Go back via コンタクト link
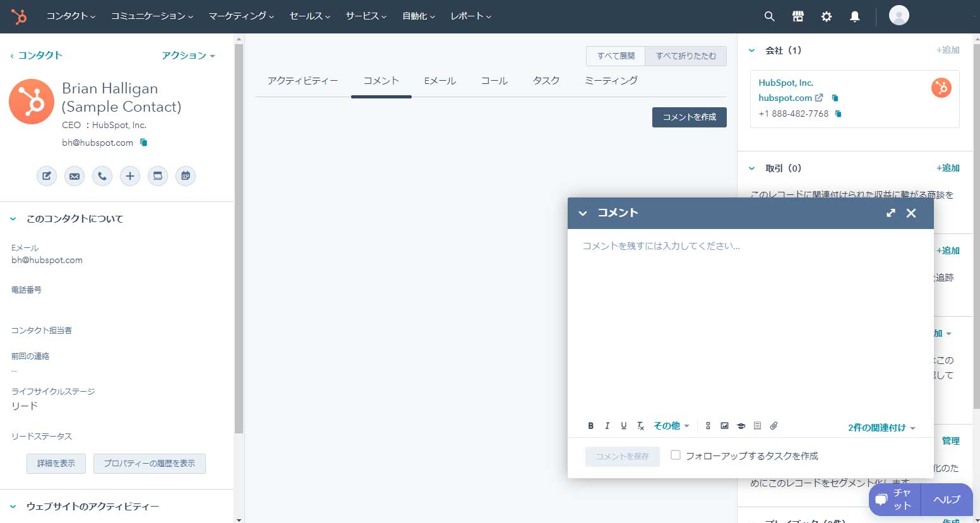980x523 pixels. pos(36,56)
